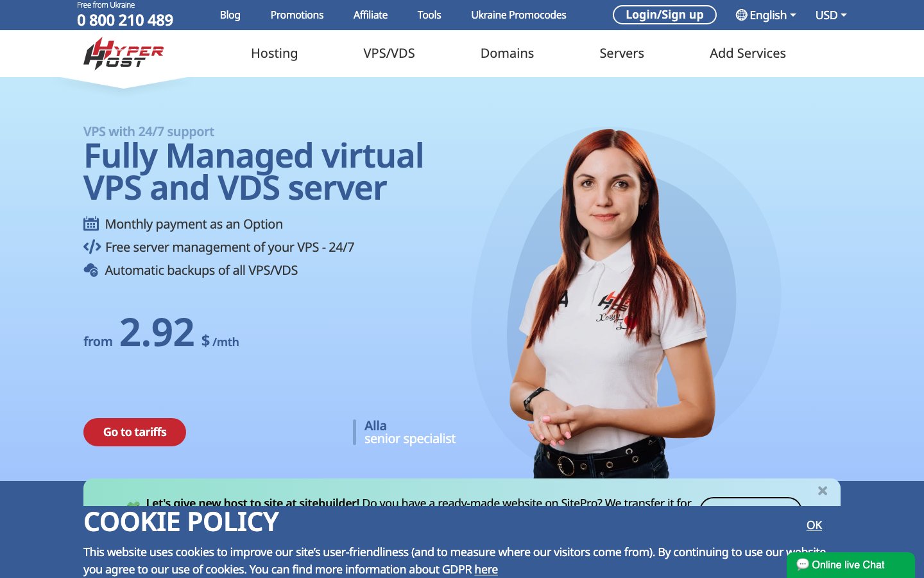Screen dimensions: 924x578
Task: Click the 'Fully Managed virtual VPS' heading
Action: click(253, 171)
